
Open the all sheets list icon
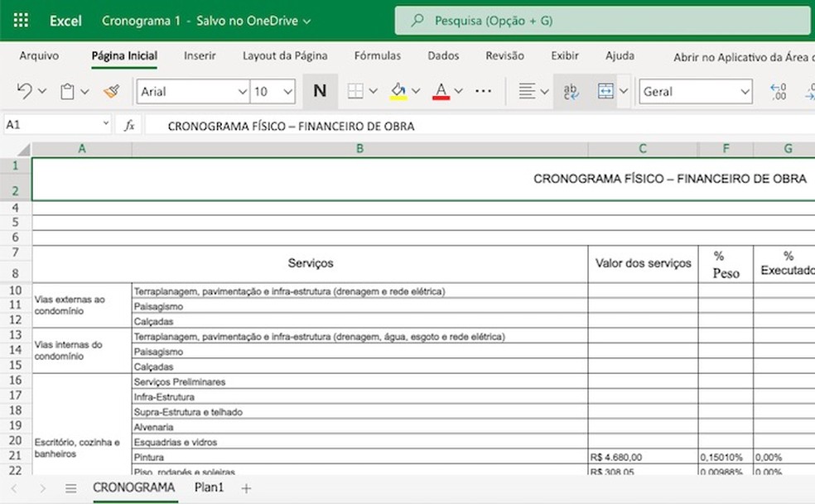[71, 488]
